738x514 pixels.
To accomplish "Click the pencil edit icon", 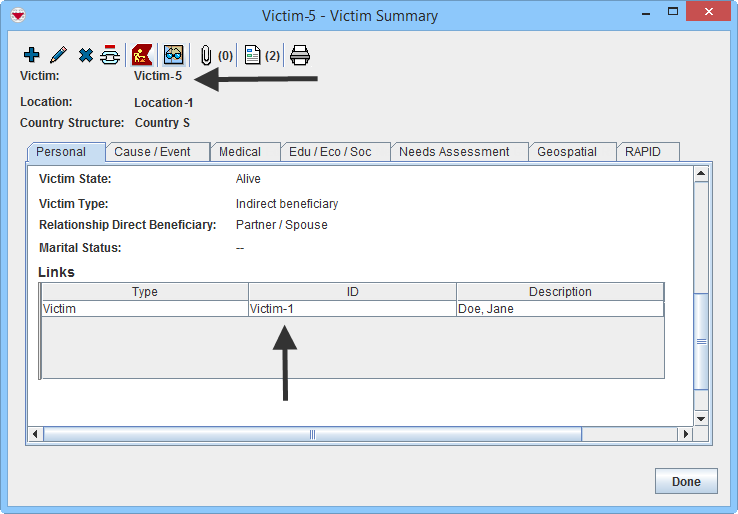I will click(58, 55).
